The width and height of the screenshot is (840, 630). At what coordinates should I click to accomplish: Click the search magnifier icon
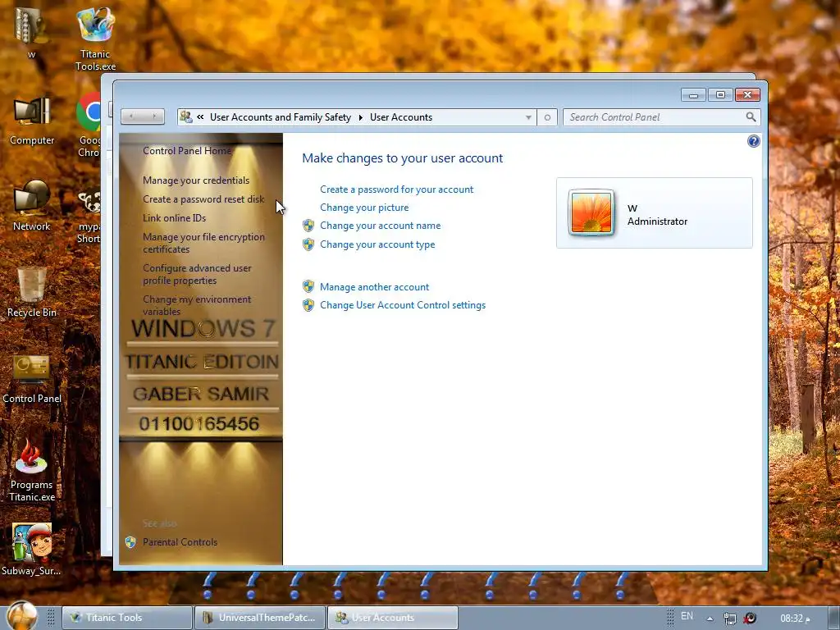click(x=751, y=116)
